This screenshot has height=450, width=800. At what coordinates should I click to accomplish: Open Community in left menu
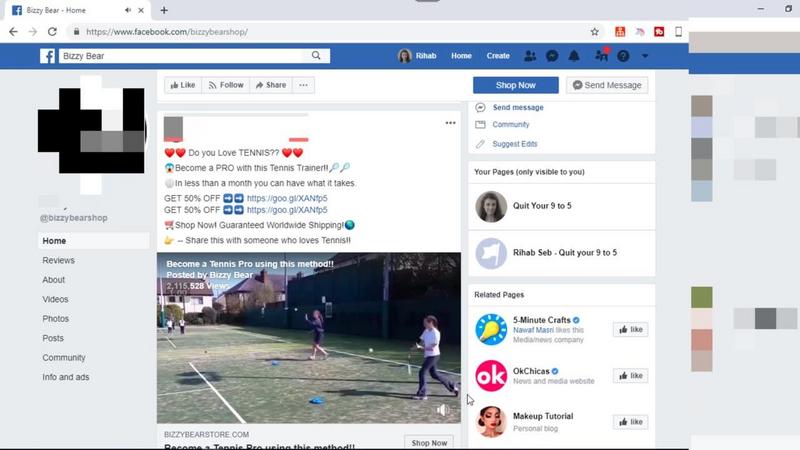64,358
